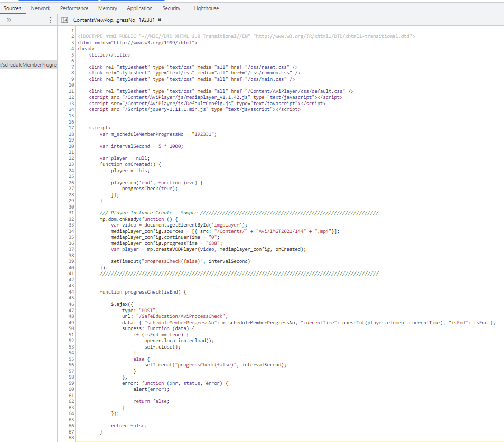Click the jquery-1.11.1.min.js script path

166,109
